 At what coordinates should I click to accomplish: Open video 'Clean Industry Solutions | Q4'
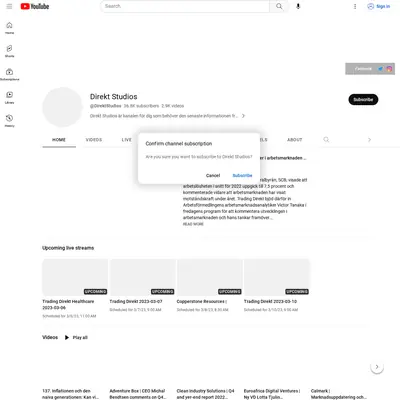[x=206, y=394]
